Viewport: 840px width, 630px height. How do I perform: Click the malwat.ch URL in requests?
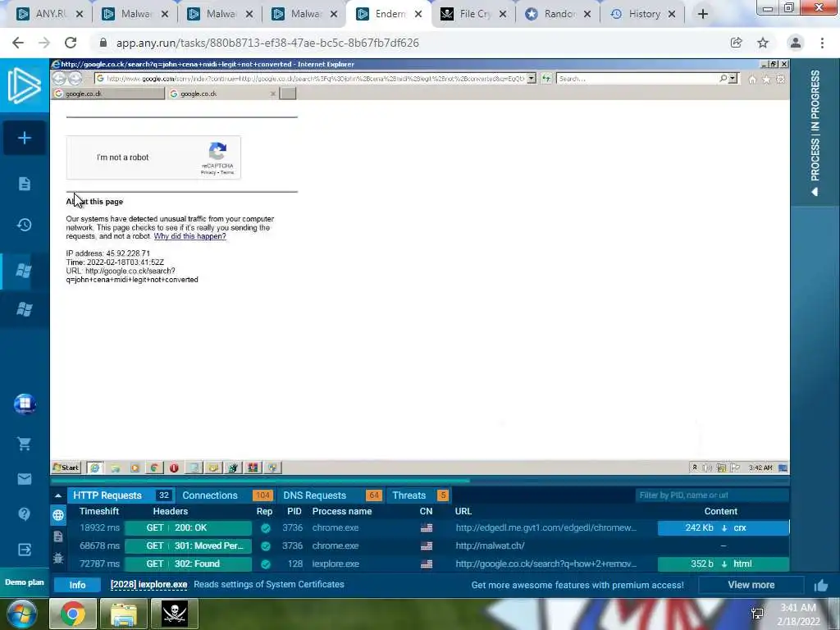[491, 546]
